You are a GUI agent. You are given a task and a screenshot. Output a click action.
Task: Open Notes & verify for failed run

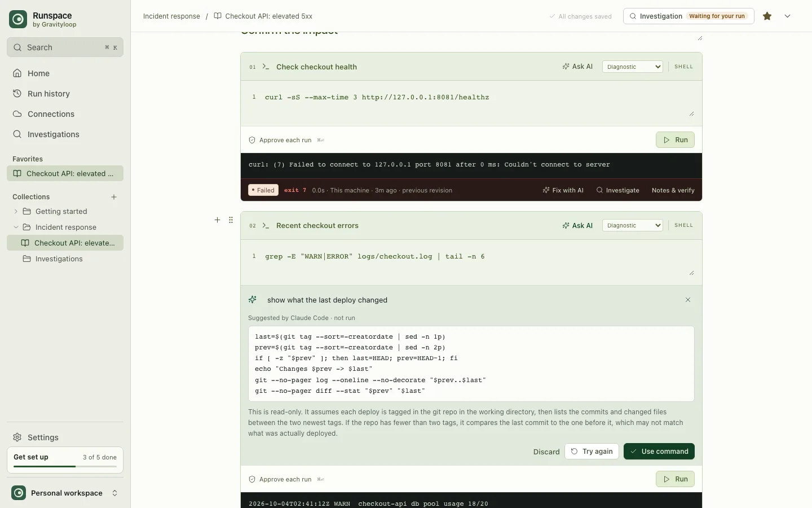click(673, 190)
